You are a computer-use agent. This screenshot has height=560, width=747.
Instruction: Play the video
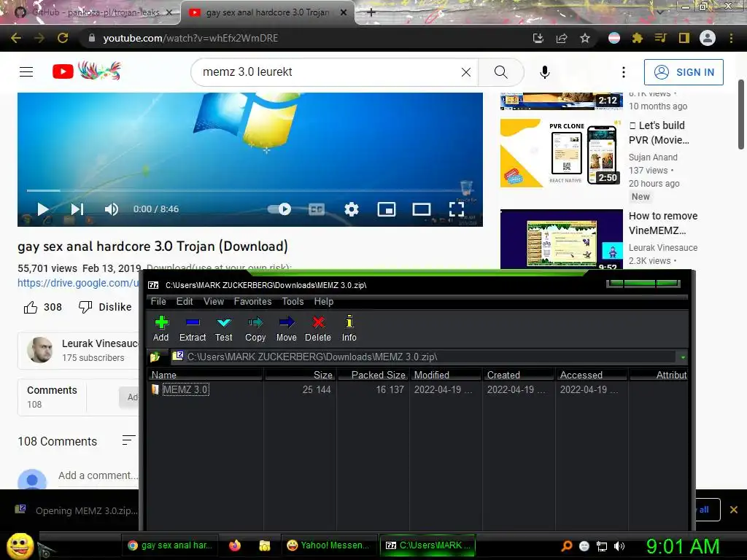pyautogui.click(x=43, y=209)
